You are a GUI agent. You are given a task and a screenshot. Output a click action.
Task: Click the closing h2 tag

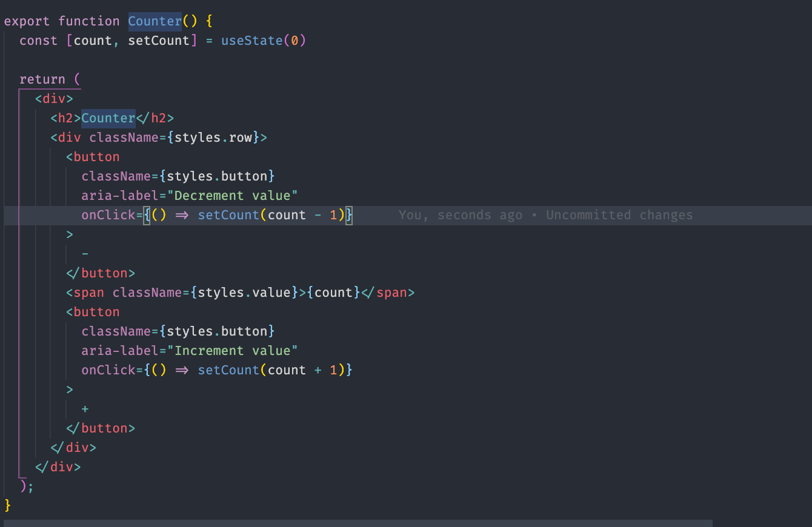click(x=155, y=118)
